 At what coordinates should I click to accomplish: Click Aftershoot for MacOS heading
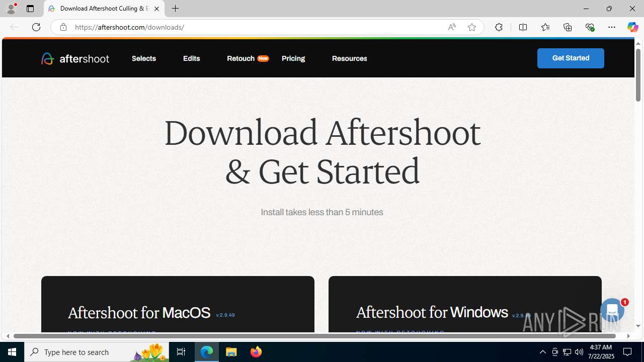point(139,313)
